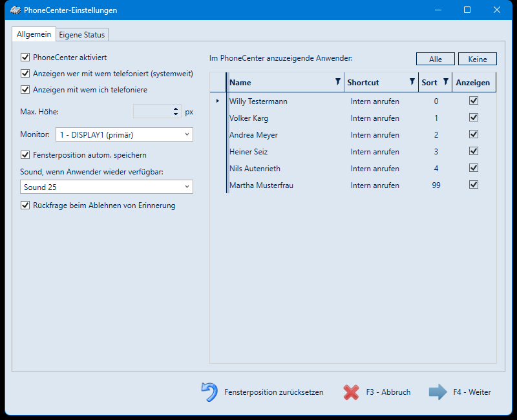Uncheck Anzeigen for Heiner Seiz

pos(474,151)
